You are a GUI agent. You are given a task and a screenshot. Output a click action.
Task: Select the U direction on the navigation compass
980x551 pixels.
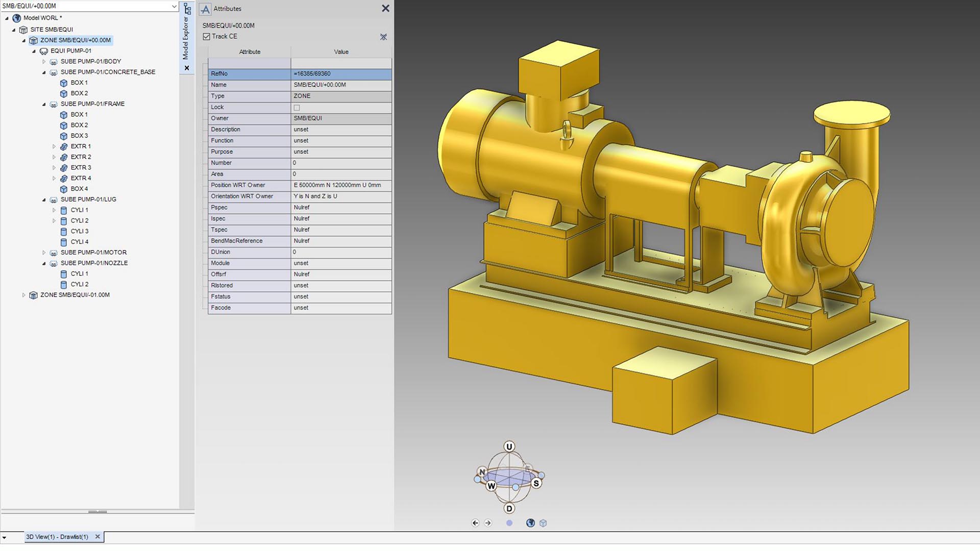click(508, 445)
